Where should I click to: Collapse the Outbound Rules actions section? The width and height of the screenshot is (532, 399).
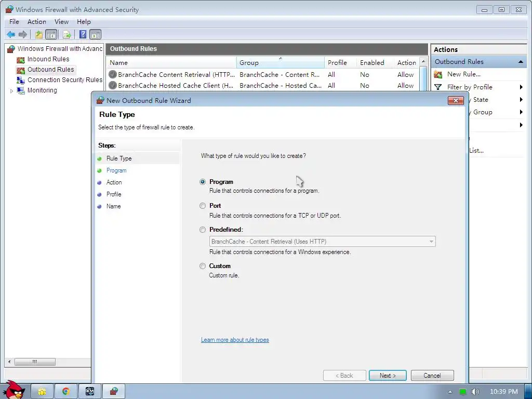click(521, 62)
